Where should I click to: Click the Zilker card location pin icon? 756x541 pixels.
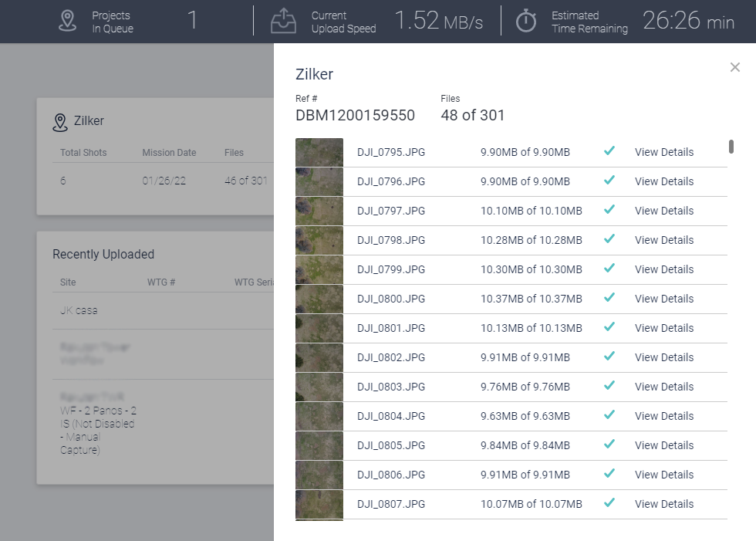60,123
